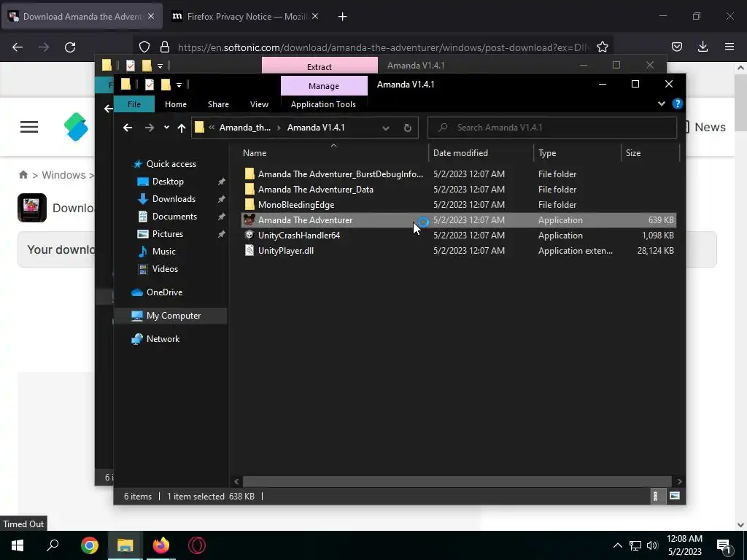Viewport: 747px width, 560px height.
Task: Open OneDrive in navigation pane
Action: click(x=164, y=292)
